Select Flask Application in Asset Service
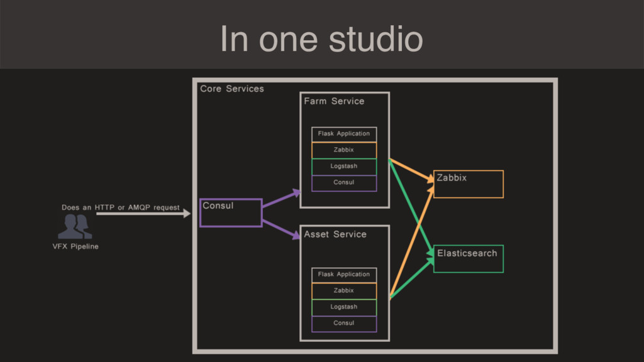Viewport: 644px width, 362px height. pos(344,275)
